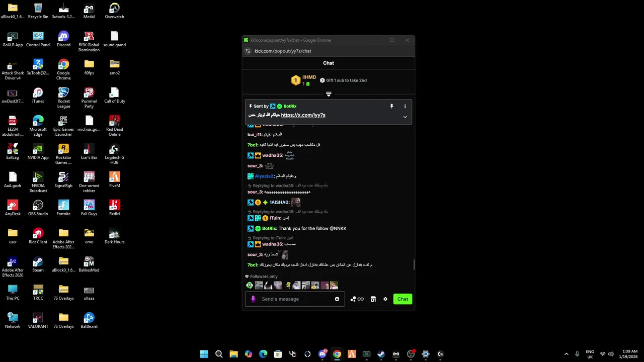Open Riot Client desktop shortcut
Screen dimensions: 644x362
pos(38,236)
